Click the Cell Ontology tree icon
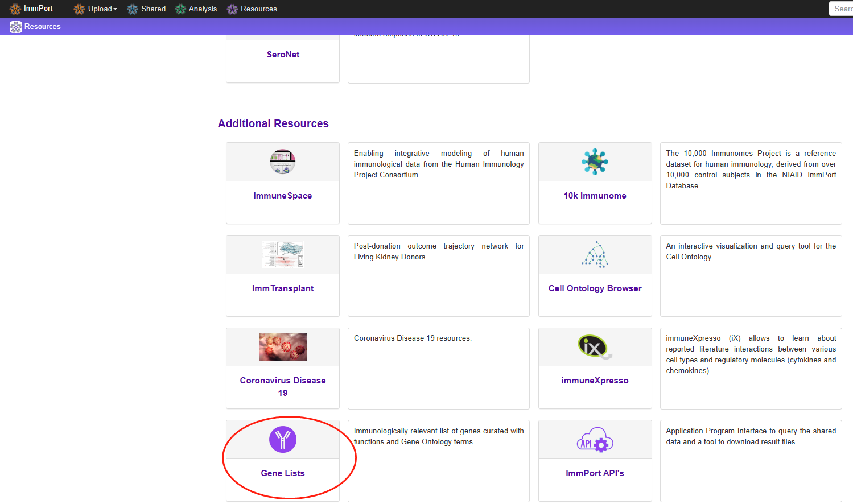Screen dimensions: 853x504 click(x=595, y=254)
